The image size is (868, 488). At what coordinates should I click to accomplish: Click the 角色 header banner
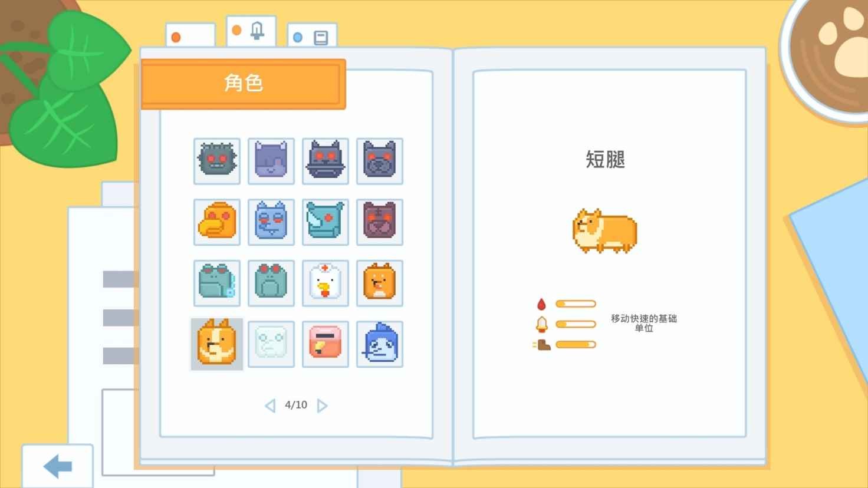click(242, 83)
